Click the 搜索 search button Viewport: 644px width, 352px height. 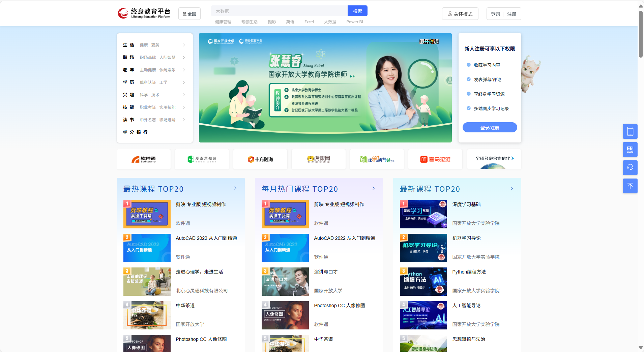[x=357, y=11]
